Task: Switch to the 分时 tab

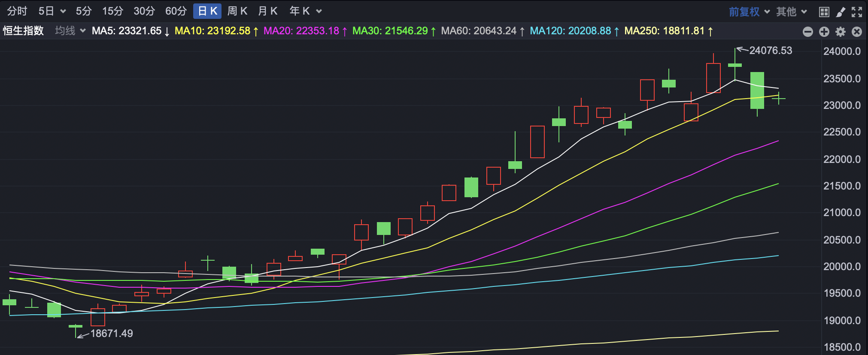Action: click(x=17, y=11)
